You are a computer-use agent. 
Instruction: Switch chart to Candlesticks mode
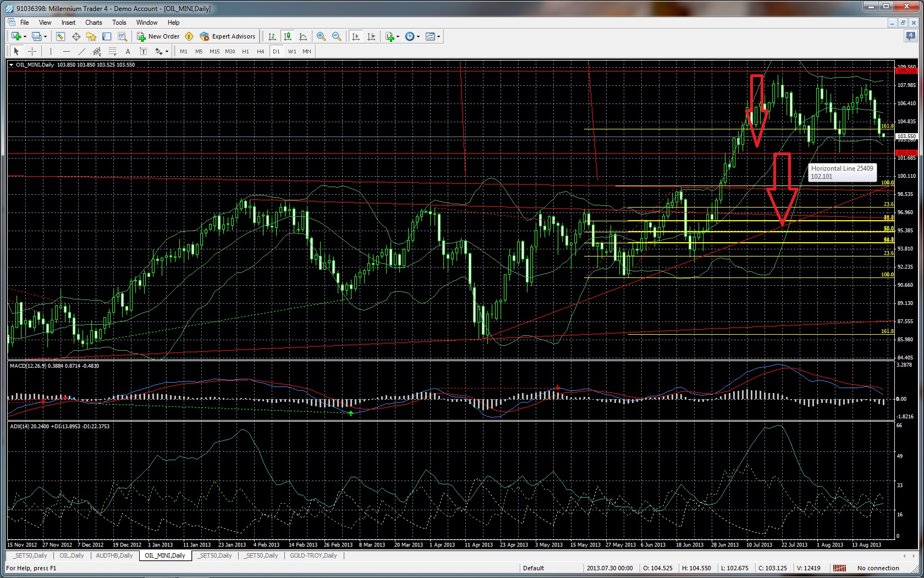coord(287,36)
